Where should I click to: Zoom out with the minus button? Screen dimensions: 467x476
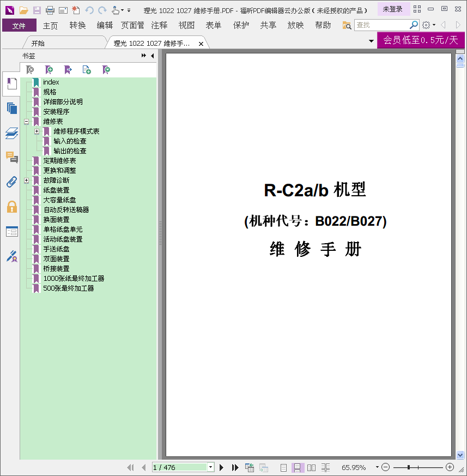tap(386, 467)
